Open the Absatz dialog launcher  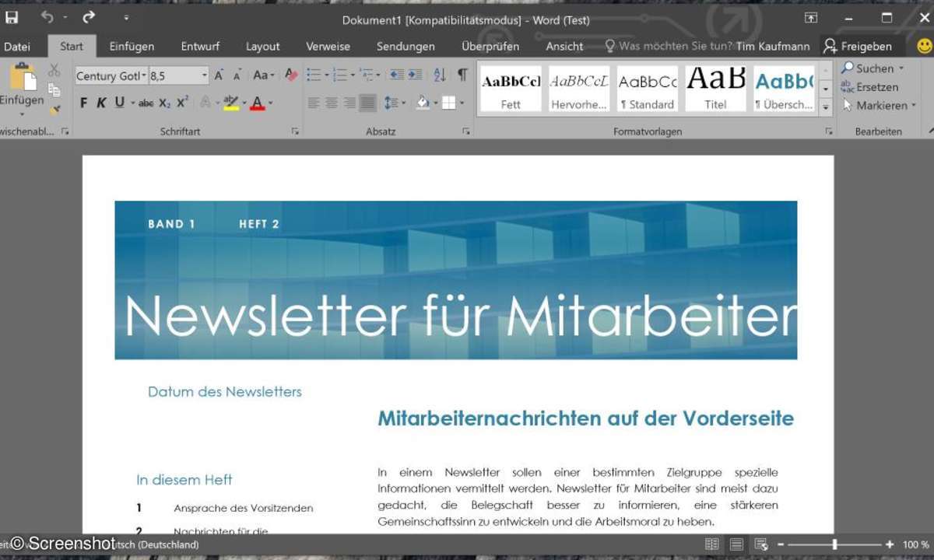[465, 131]
